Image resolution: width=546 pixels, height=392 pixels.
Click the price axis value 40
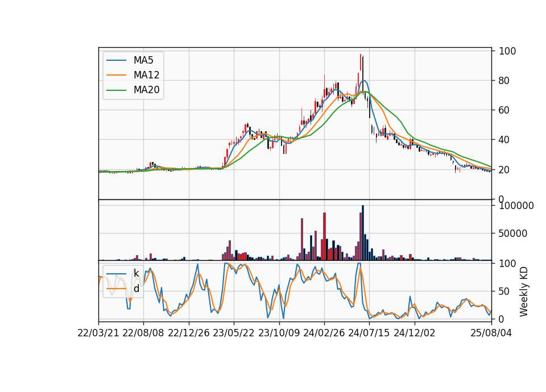click(503, 140)
